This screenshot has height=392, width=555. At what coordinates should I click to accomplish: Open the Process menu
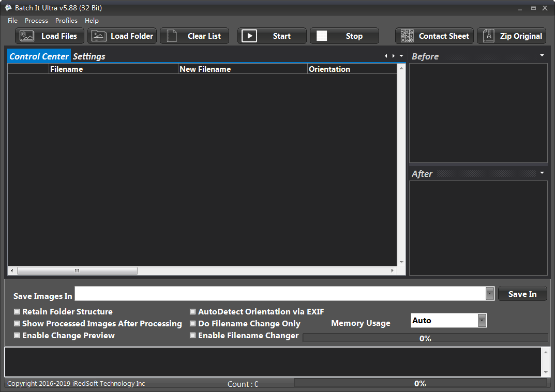(x=36, y=21)
